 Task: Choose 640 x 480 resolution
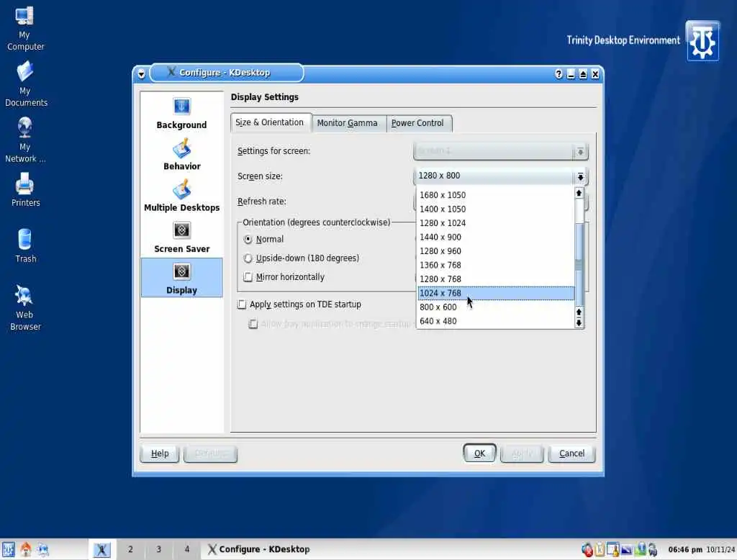point(495,321)
